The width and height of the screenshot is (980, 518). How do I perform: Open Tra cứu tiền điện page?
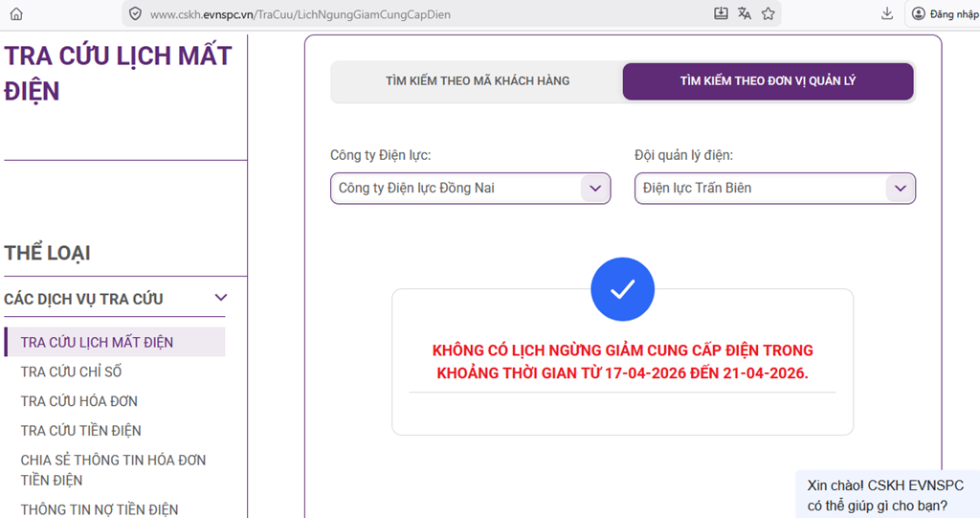[x=81, y=431]
